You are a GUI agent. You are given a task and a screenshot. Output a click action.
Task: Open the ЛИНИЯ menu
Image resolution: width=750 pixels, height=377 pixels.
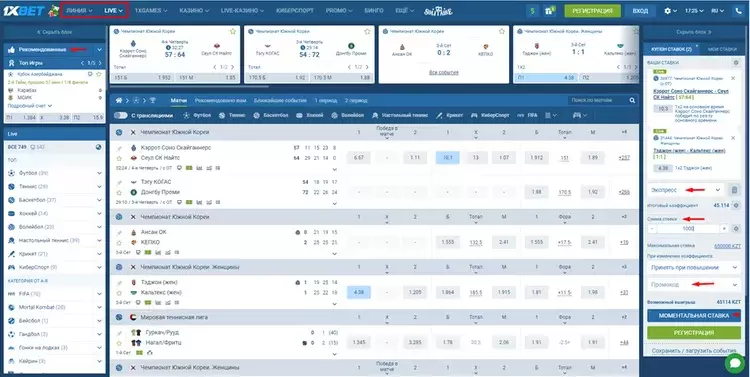click(x=79, y=11)
